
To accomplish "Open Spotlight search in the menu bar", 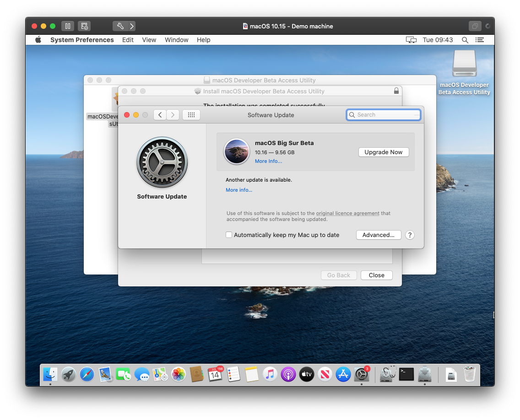I will (465, 40).
